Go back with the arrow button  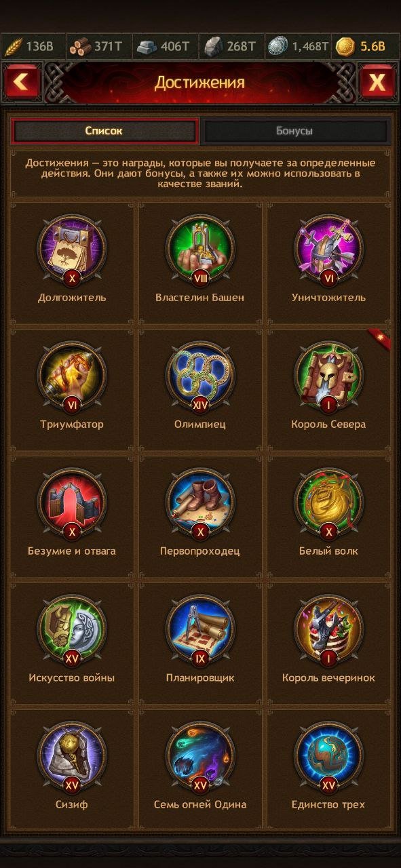pyautogui.click(x=22, y=83)
